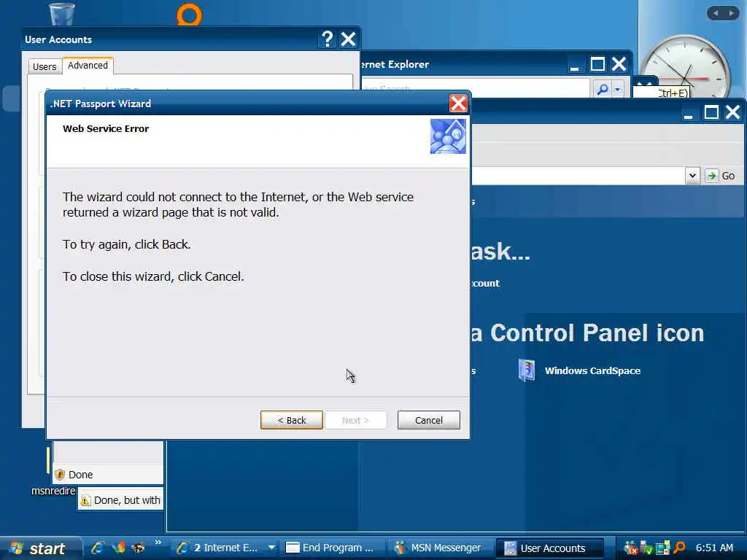
Task: Click the analog clock gadget
Action: 684,71
